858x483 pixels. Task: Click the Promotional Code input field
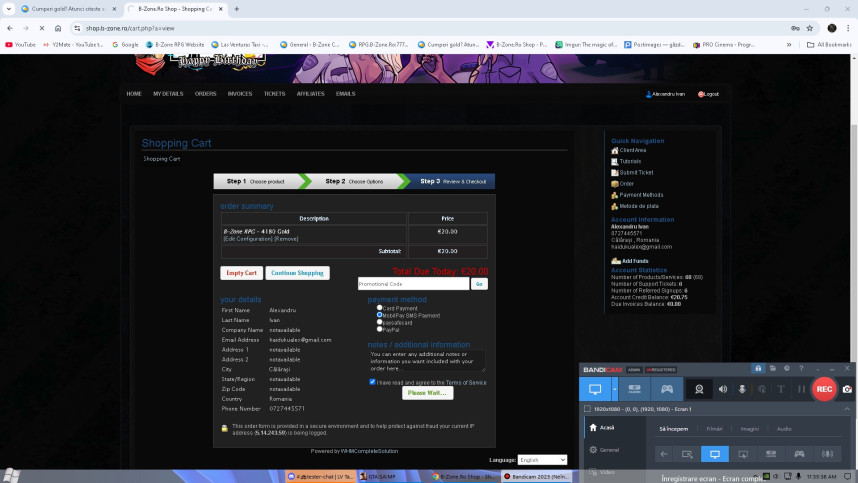(412, 284)
